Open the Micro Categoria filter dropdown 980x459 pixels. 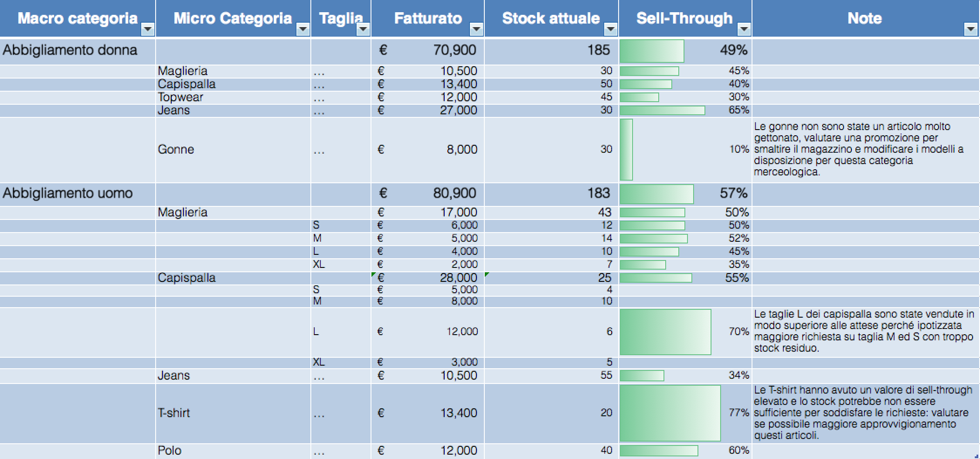click(303, 30)
